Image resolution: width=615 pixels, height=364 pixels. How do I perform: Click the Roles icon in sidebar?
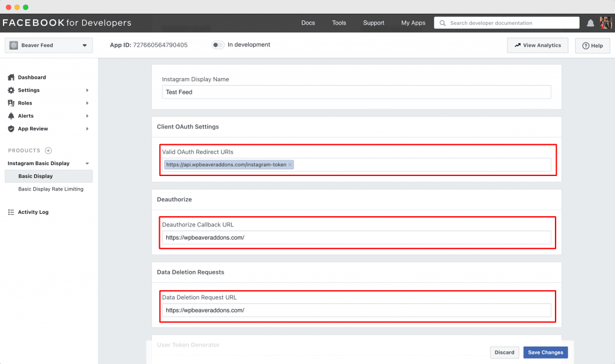[11, 103]
